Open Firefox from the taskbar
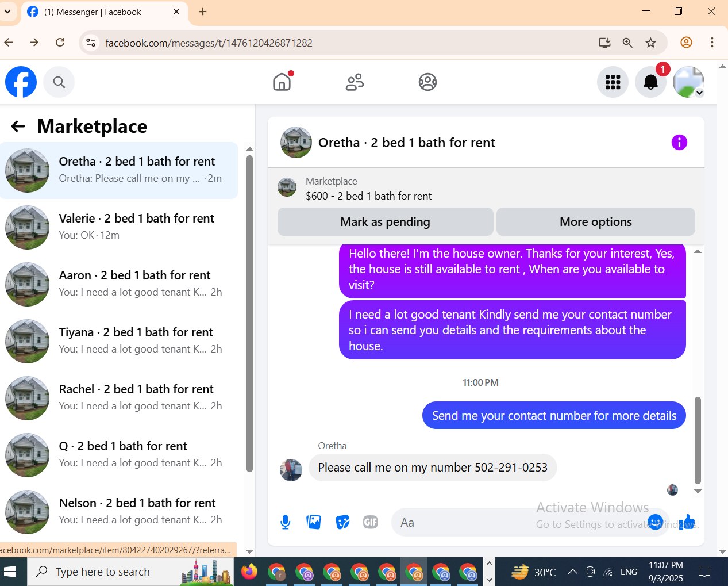The width and height of the screenshot is (728, 586). [249, 572]
